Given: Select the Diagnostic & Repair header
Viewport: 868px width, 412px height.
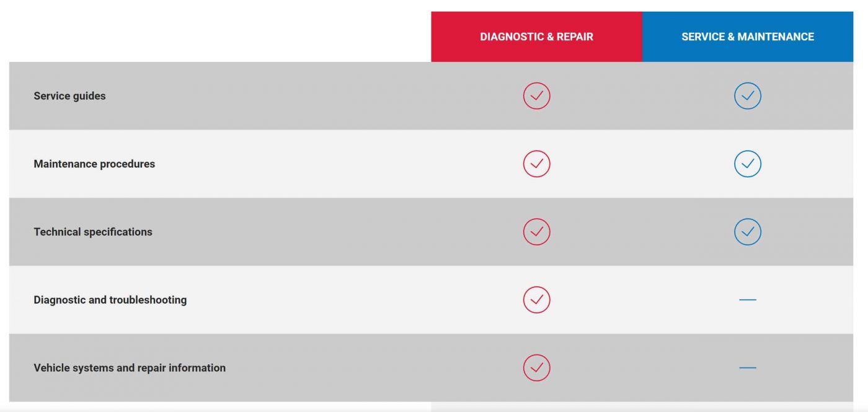Looking at the screenshot, I should (x=536, y=37).
